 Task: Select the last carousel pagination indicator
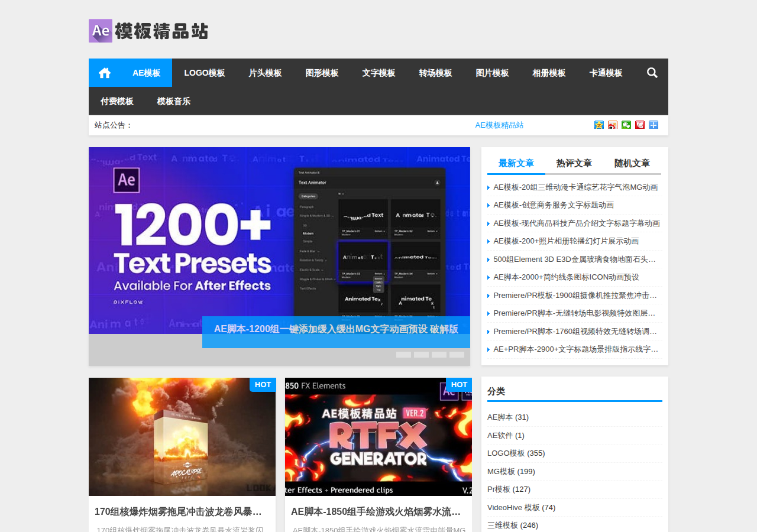(457, 355)
